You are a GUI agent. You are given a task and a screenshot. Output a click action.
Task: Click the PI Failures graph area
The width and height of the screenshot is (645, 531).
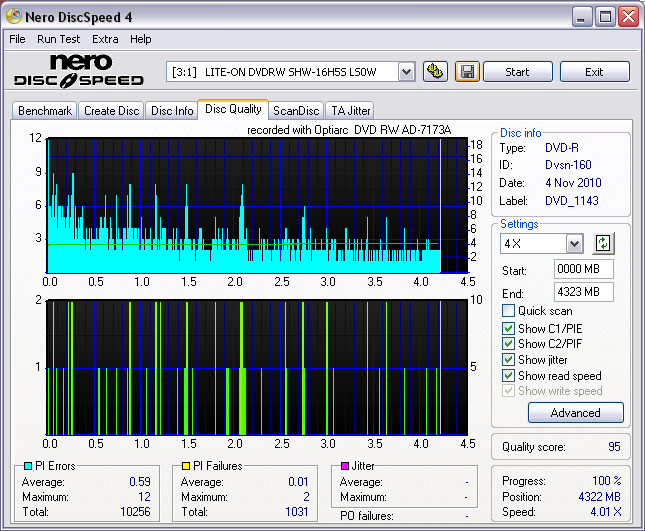click(258, 367)
